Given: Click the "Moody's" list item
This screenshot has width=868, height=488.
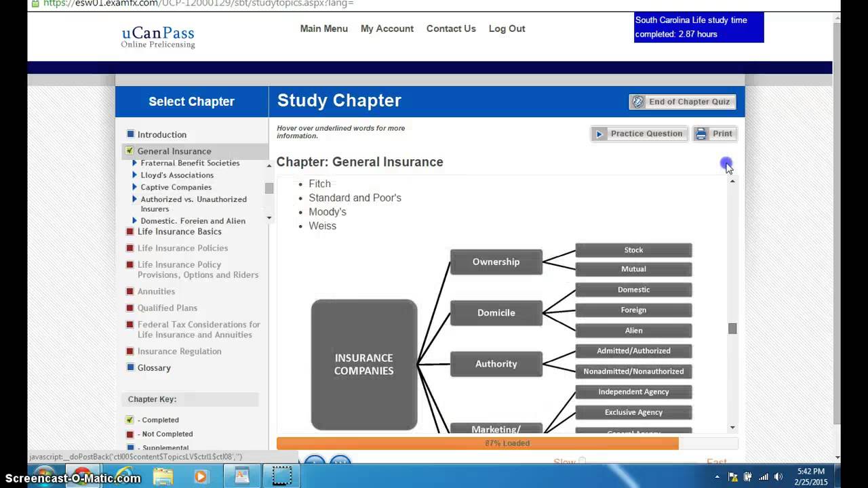Looking at the screenshot, I should pos(328,212).
